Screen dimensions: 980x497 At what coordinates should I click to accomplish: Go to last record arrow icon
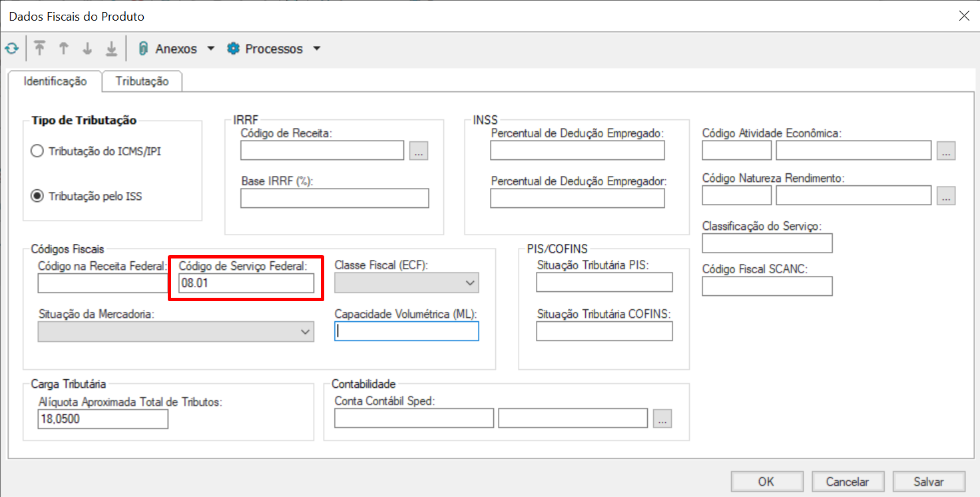click(x=111, y=49)
